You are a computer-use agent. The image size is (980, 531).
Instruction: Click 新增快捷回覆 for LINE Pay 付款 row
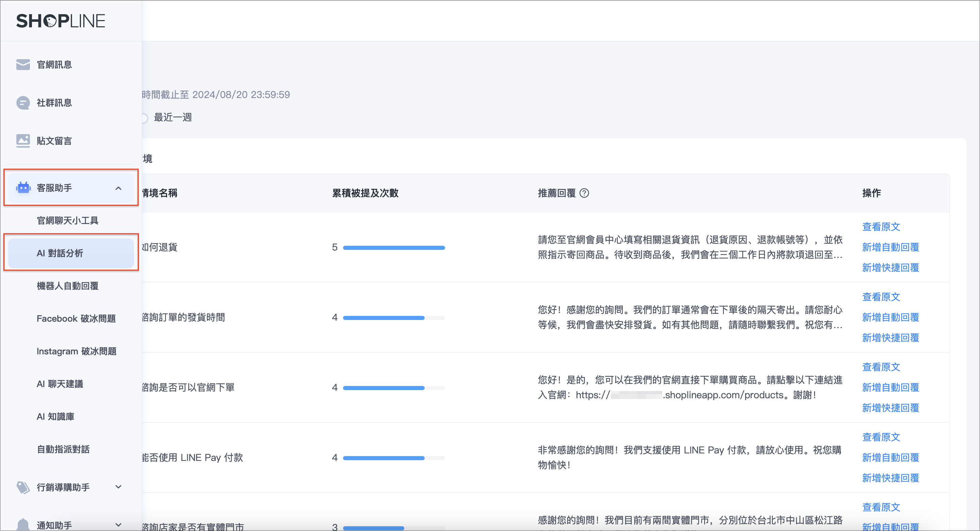(891, 478)
